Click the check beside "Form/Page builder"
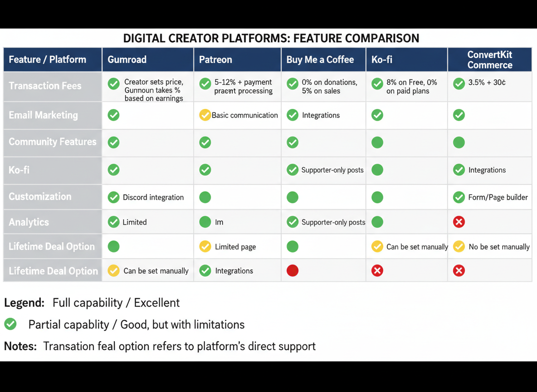 tap(459, 197)
